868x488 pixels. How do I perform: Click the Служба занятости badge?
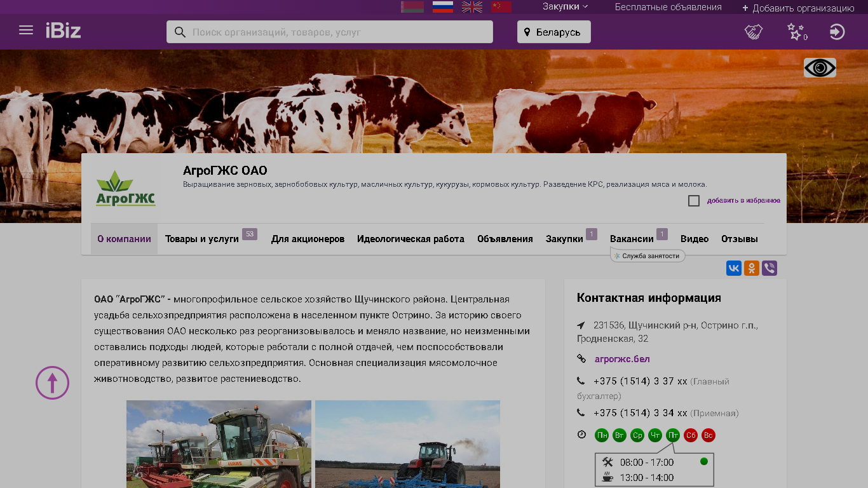[648, 256]
